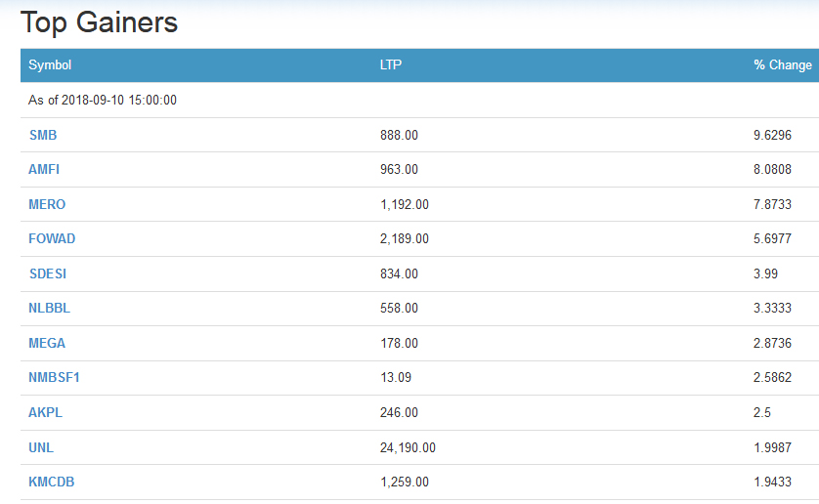819x504 pixels.
Task: Click the As of 2018-09-10 date row
Action: click(103, 100)
